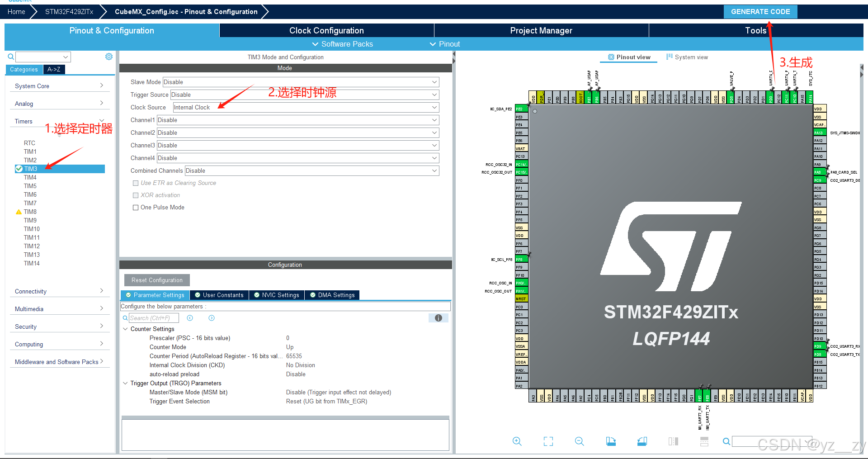868x459 pixels.
Task: Click the search magnifier in parameters panel
Action: (125, 318)
